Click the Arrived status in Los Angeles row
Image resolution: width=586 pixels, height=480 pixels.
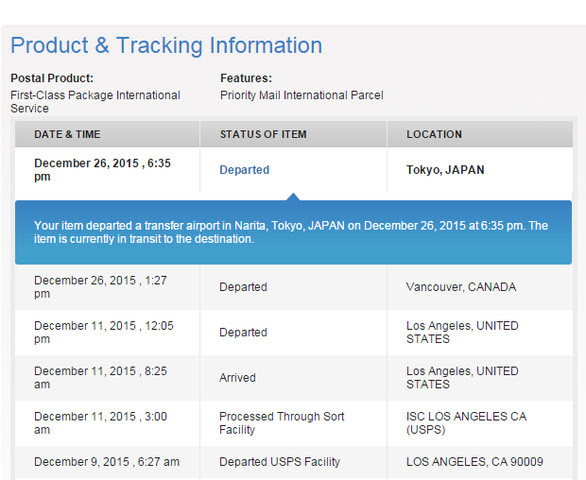(x=237, y=378)
